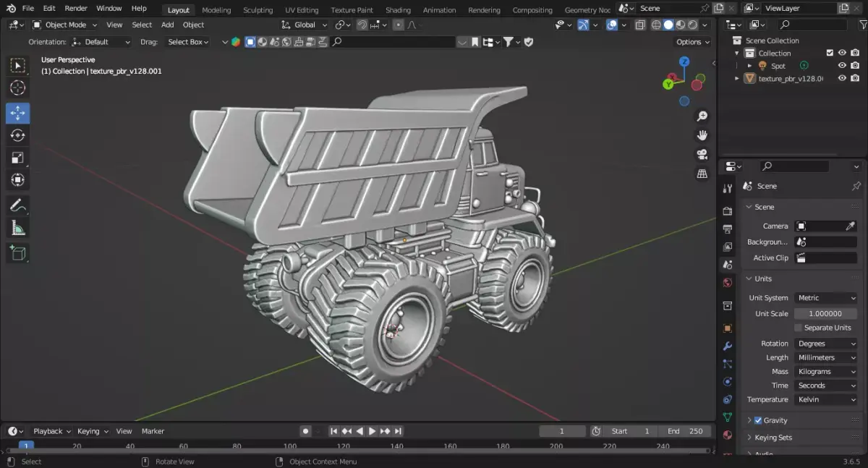Play animation forward in timeline
This screenshot has width=868, height=468.
click(x=373, y=431)
